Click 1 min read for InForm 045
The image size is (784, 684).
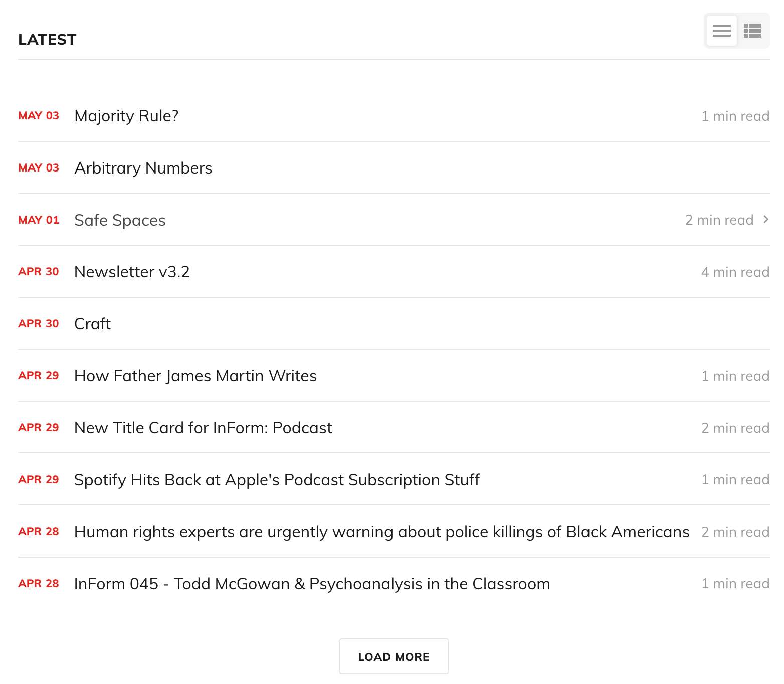coord(735,584)
